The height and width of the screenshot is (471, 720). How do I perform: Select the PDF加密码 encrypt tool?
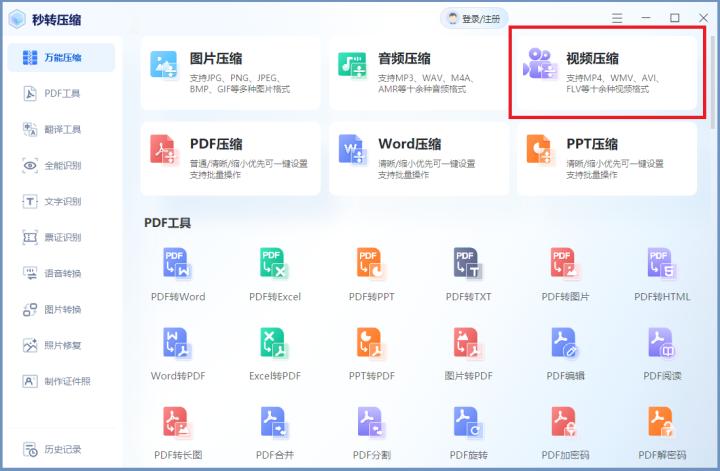(565, 433)
